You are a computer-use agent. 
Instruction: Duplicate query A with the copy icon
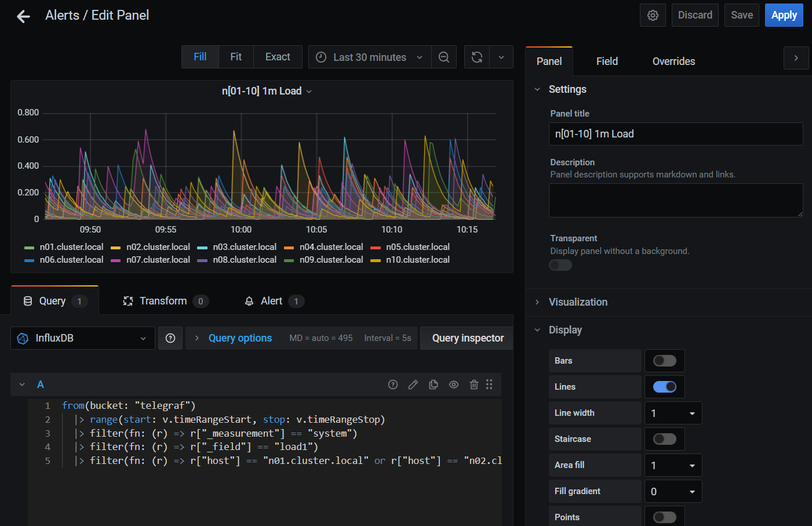433,384
